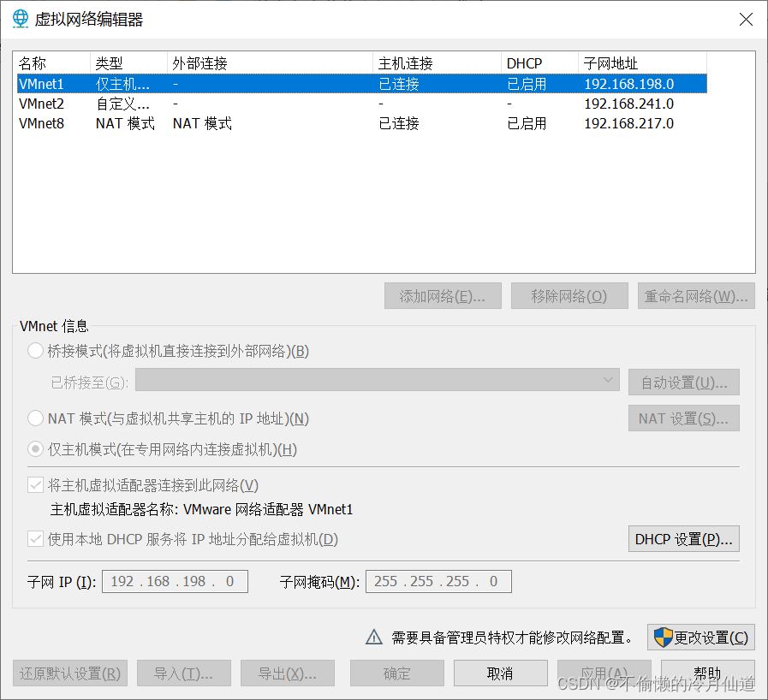The image size is (768, 700).
Task: Open DHCP 设置(P)... dialog
Action: click(x=684, y=539)
